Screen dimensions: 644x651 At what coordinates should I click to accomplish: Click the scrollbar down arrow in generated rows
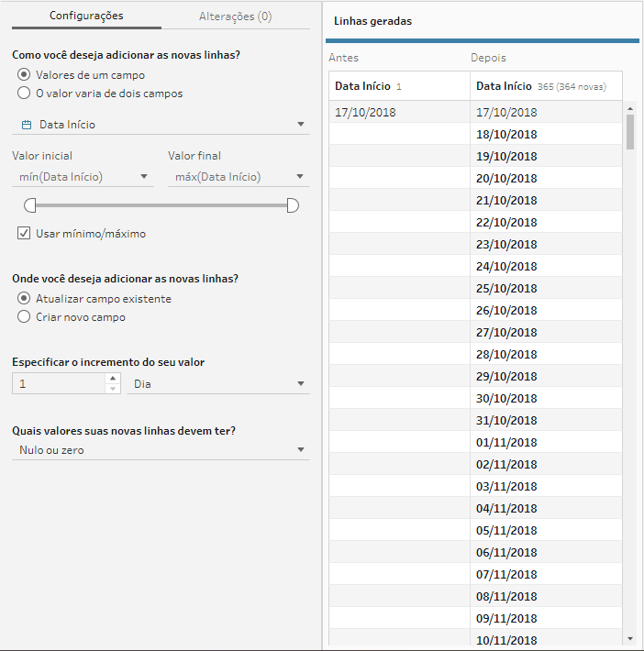pyautogui.click(x=630, y=638)
